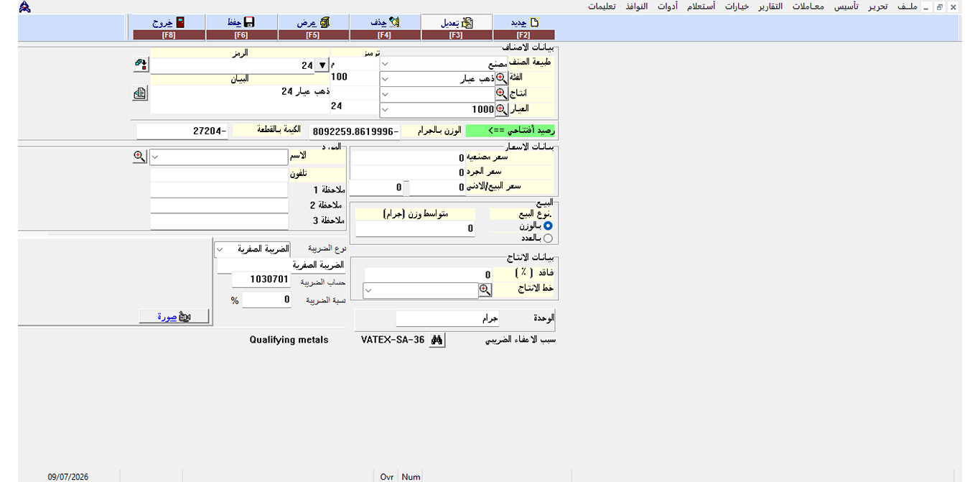Click the weight in grams field 8092259.8619996-
Viewport: 980px width, 482px height.
pyautogui.click(x=354, y=131)
